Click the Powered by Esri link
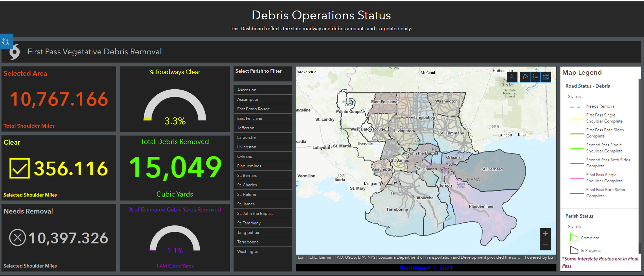Image resolution: width=644 pixels, height=276 pixels. click(539, 257)
